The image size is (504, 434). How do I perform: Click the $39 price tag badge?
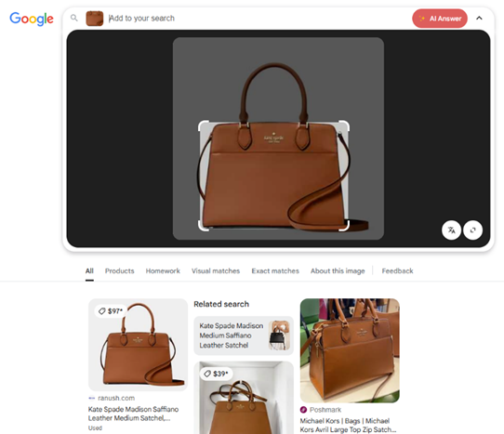(x=216, y=374)
